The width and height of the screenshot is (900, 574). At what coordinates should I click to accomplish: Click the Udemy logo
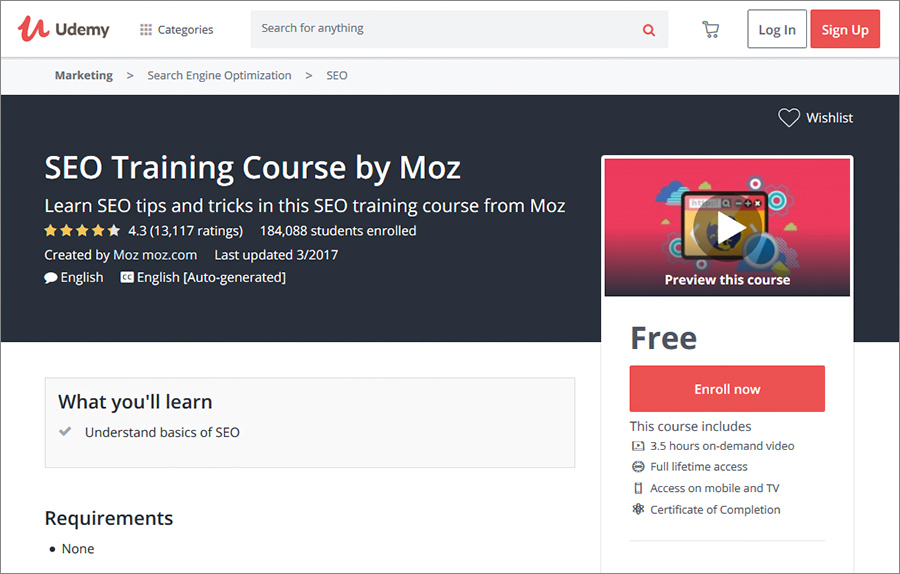(x=63, y=29)
